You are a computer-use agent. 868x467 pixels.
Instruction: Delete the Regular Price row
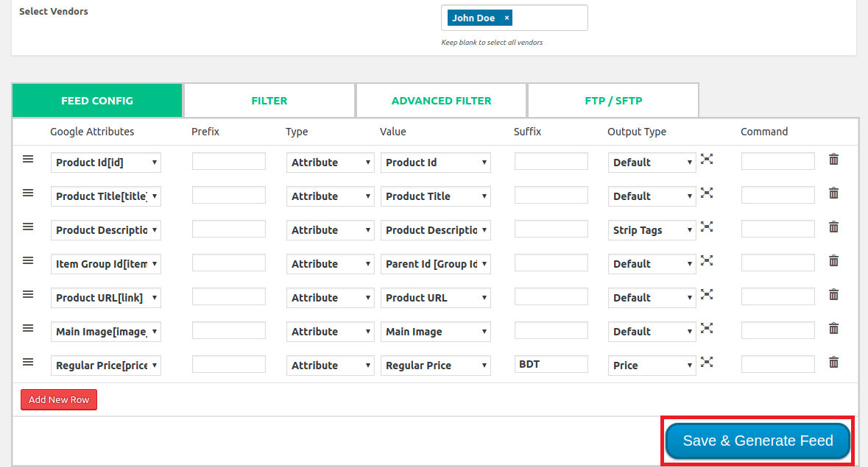pyautogui.click(x=833, y=362)
